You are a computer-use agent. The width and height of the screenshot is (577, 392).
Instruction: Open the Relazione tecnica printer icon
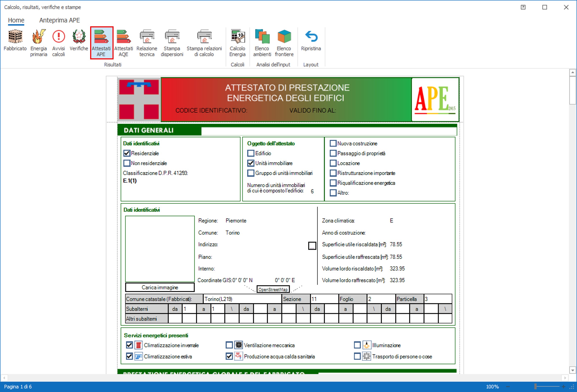tap(147, 42)
